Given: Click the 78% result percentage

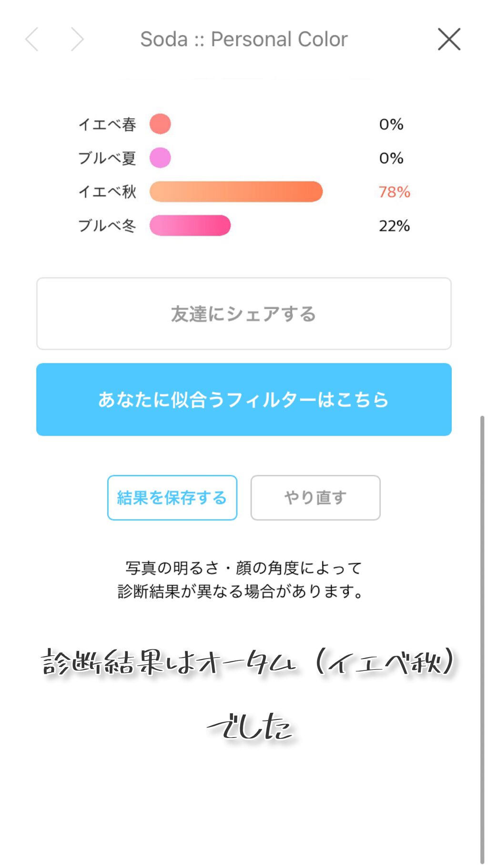Looking at the screenshot, I should point(394,192).
